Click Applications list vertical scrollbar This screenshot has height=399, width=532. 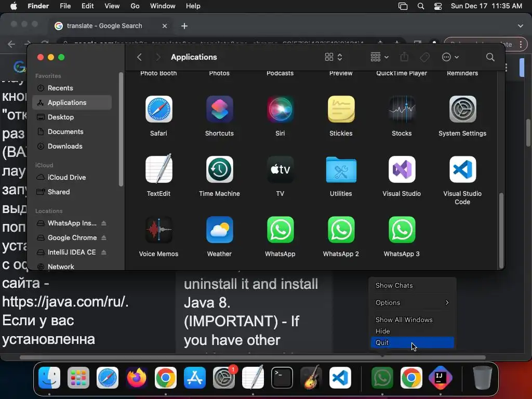point(501,230)
